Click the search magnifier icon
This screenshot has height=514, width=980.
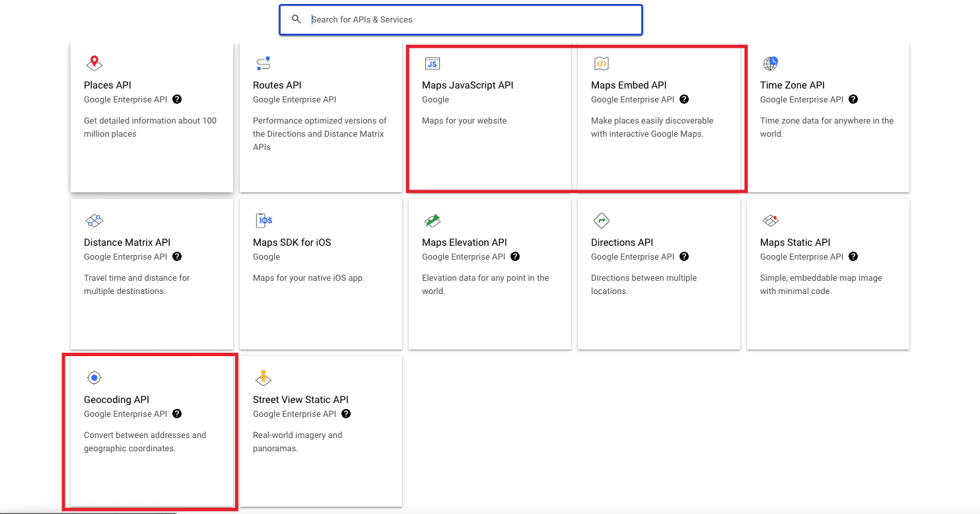[297, 19]
